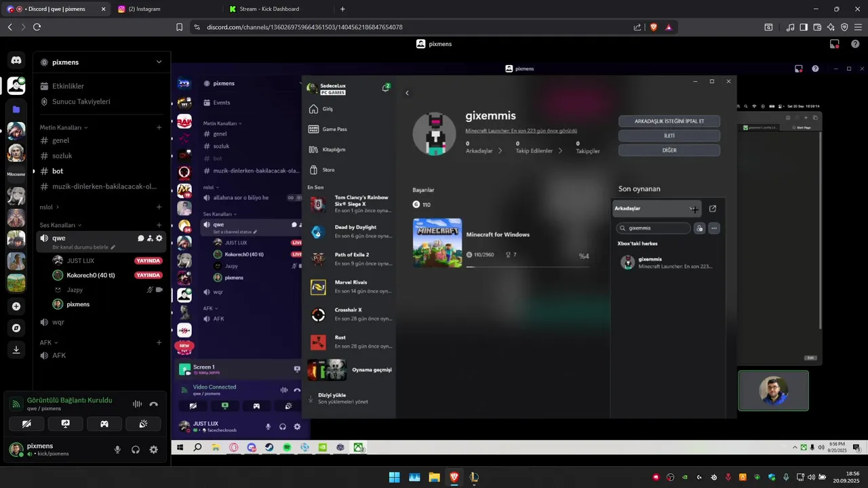Start an activity with controller button

tap(104, 424)
